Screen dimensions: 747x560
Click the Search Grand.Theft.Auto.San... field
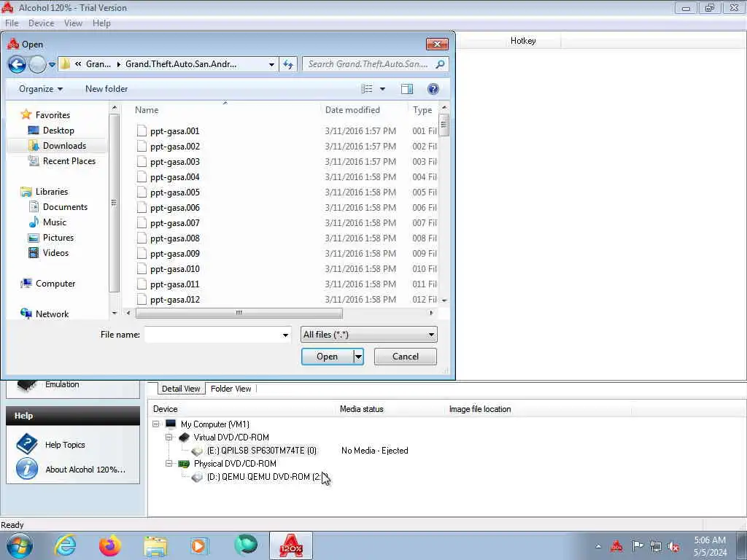[369, 64]
